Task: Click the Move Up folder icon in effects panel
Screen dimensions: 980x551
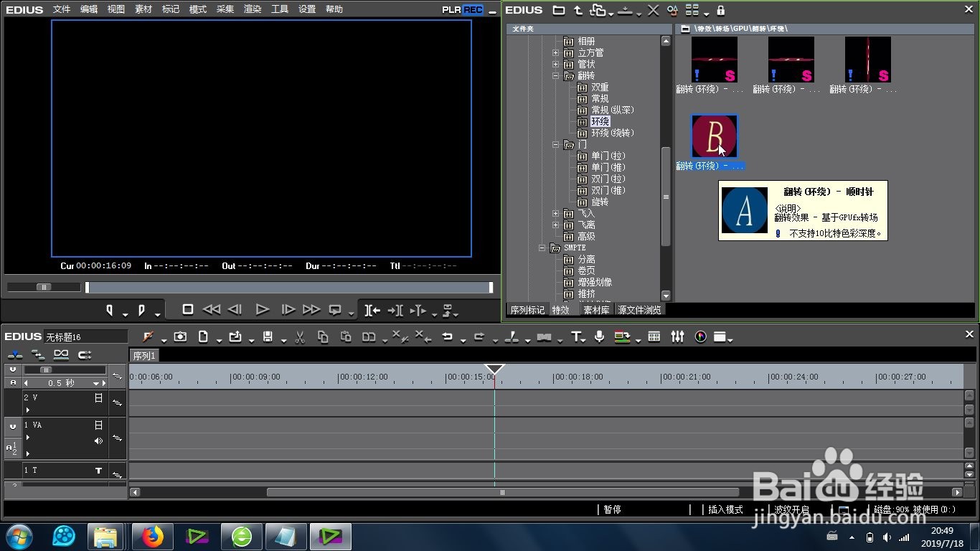Action: pos(578,10)
